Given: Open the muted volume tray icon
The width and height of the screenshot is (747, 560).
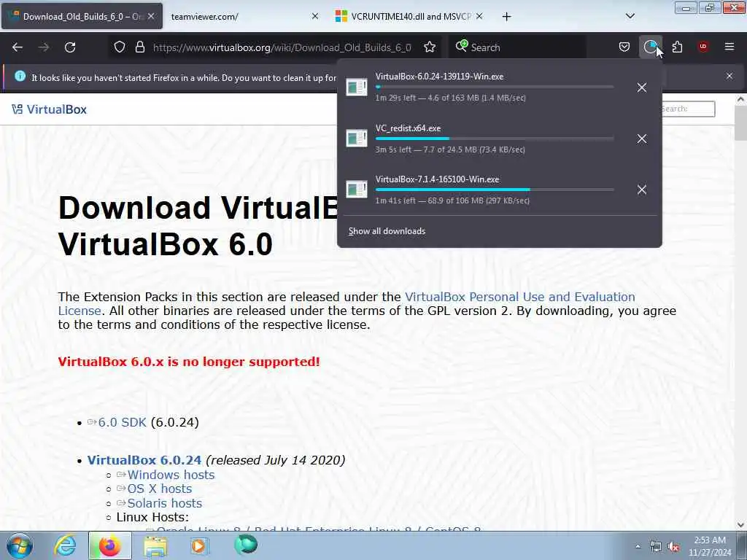Looking at the screenshot, I should pos(673,547).
